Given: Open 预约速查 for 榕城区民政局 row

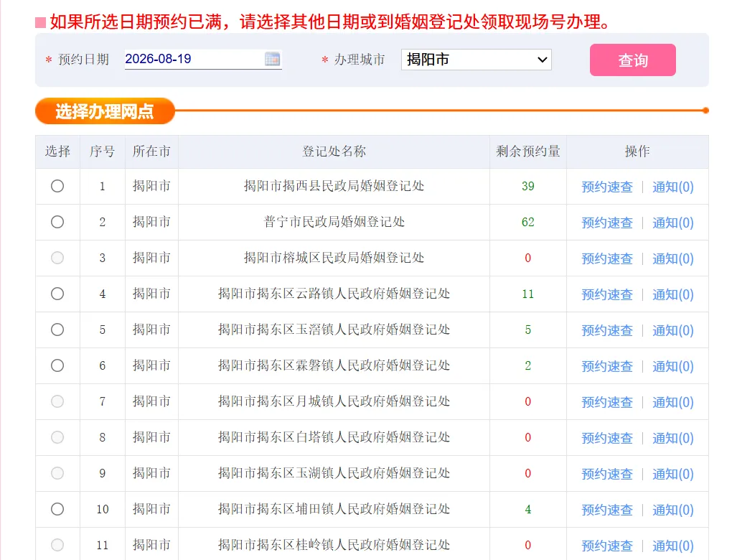Looking at the screenshot, I should point(607,258).
